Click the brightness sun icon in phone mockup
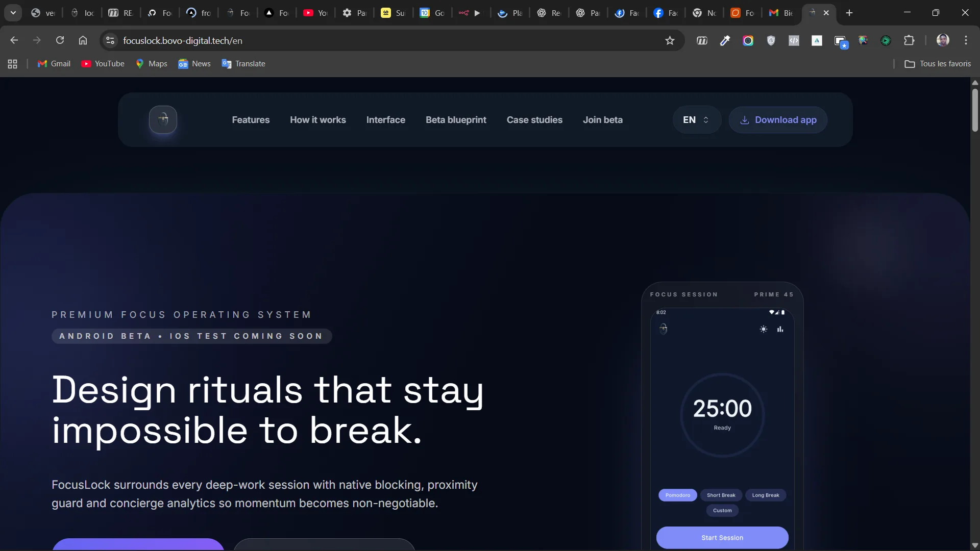 tap(763, 330)
